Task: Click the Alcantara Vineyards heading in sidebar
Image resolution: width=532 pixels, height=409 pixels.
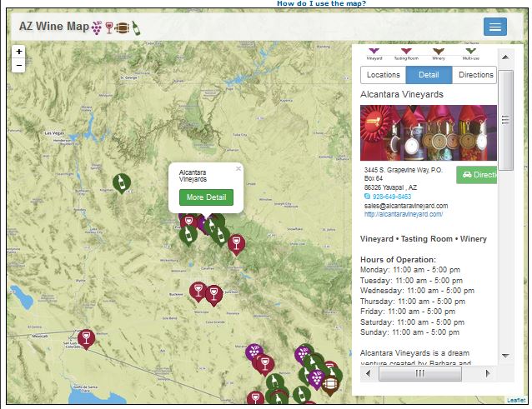Action: 402,94
